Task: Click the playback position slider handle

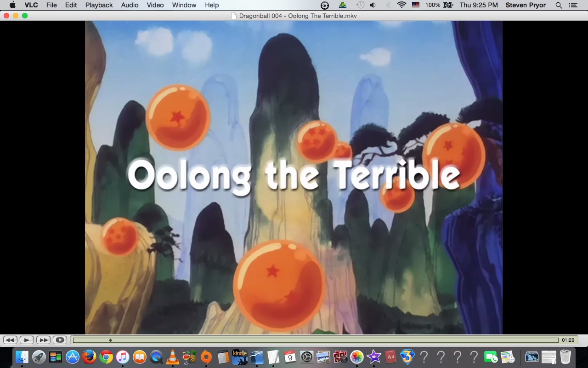Action: [x=110, y=340]
